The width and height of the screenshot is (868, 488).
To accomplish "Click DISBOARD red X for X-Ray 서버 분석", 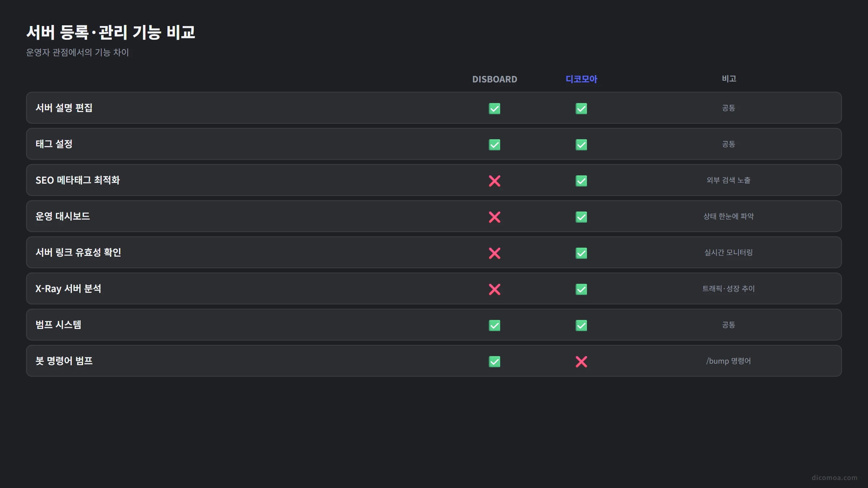I will (x=494, y=289).
